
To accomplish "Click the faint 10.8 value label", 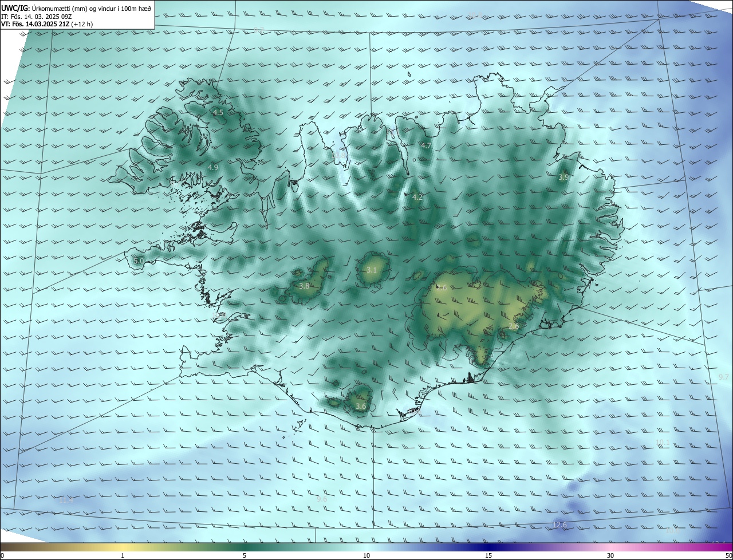I will [x=340, y=155].
